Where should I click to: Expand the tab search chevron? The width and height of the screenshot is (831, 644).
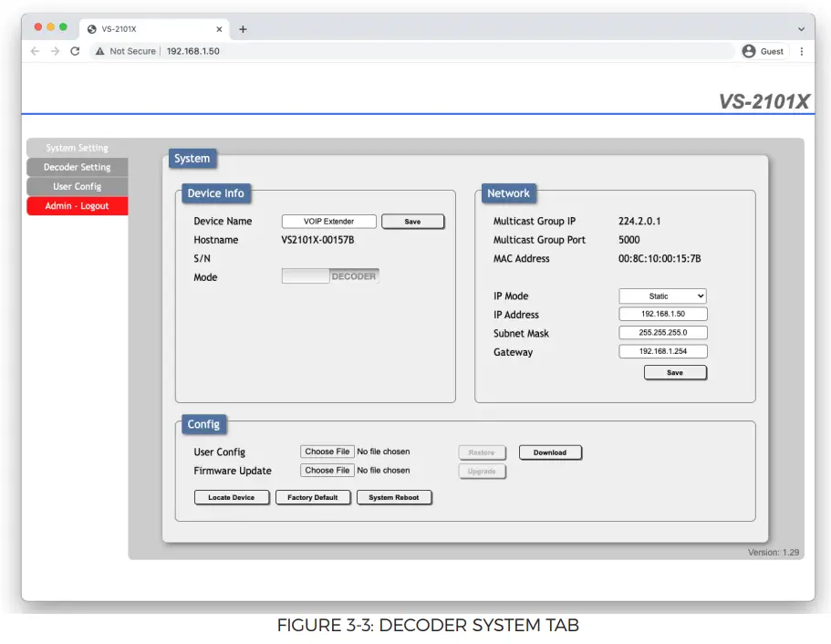[x=800, y=28]
